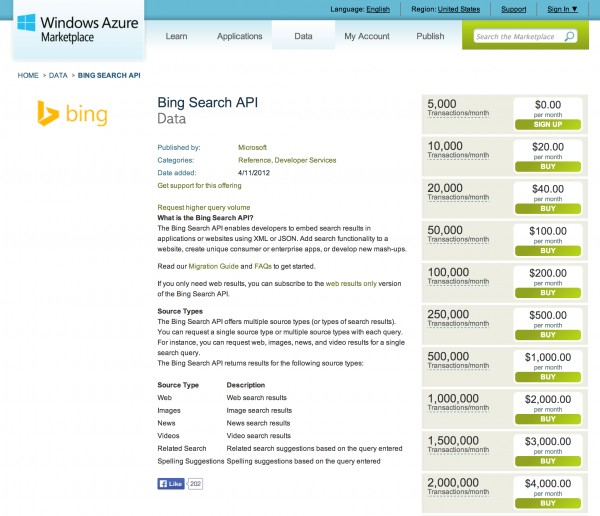Click the 50,000 Transactions/month label
Image resolution: width=600 pixels, height=516 pixels.
coord(458,234)
